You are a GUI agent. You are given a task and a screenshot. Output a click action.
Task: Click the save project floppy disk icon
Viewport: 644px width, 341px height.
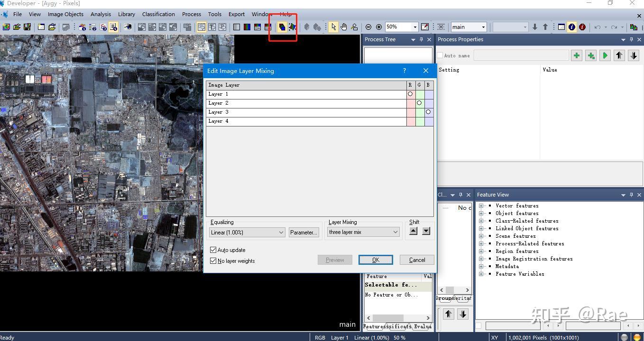(x=27, y=27)
